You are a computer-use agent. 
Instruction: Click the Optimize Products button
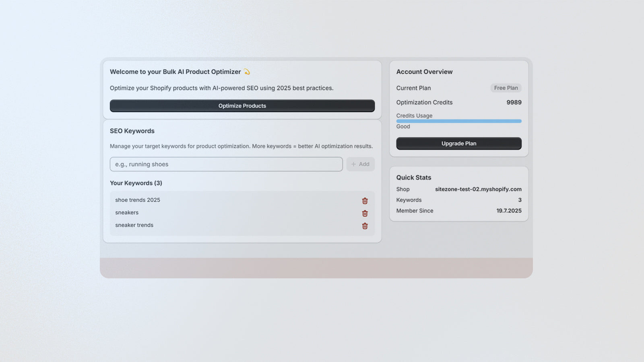coord(242,105)
